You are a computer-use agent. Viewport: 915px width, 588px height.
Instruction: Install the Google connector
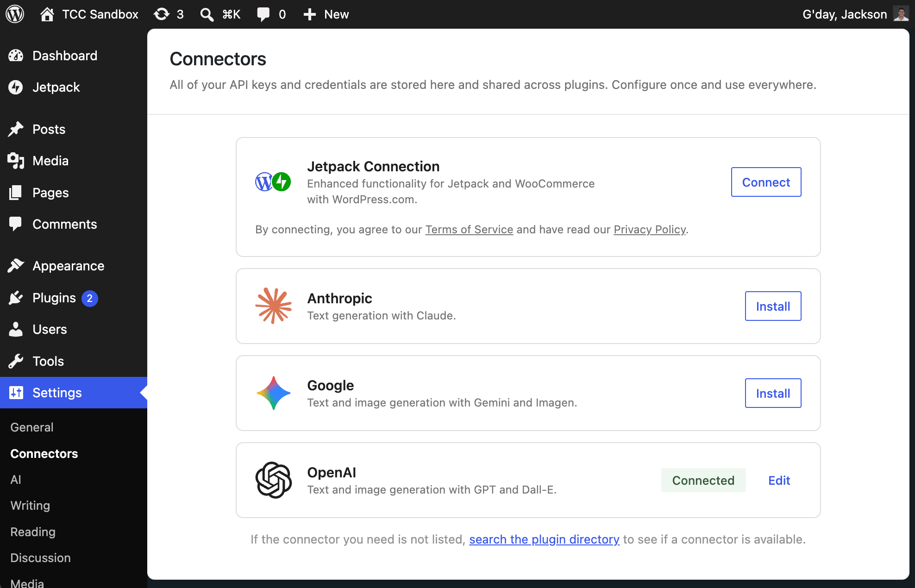click(773, 393)
